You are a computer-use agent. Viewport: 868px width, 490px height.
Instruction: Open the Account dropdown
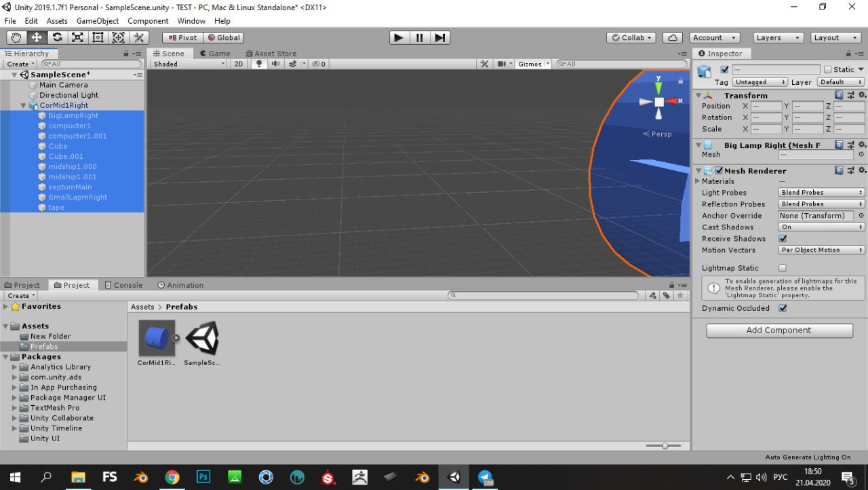click(x=715, y=38)
